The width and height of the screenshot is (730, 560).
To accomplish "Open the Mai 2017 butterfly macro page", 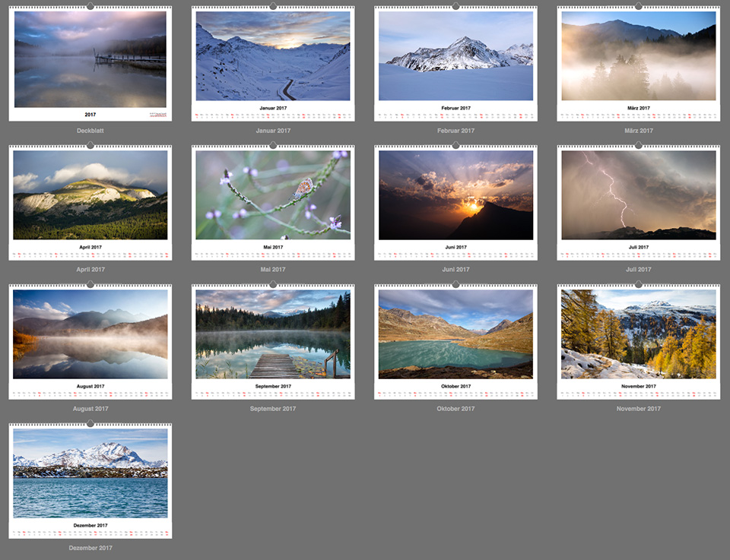I will coord(273,196).
